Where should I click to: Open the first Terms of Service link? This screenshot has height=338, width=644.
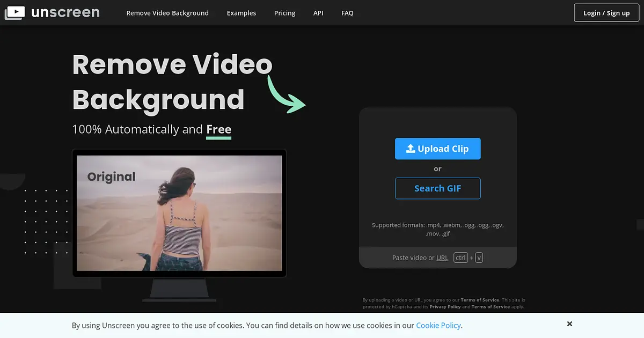pyautogui.click(x=480, y=300)
